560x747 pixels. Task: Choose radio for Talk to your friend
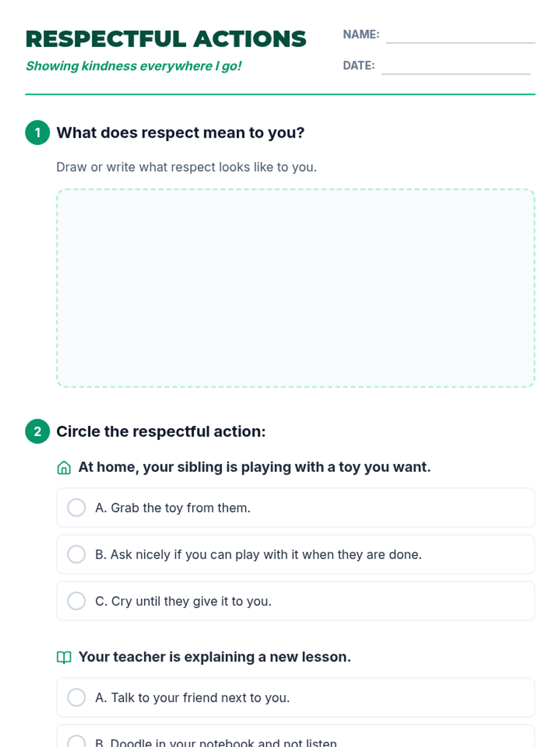click(77, 698)
